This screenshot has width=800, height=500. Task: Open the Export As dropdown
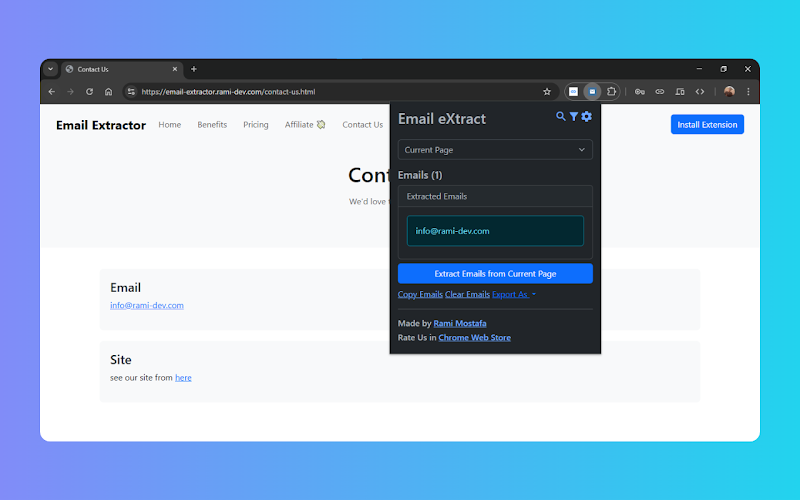point(514,294)
